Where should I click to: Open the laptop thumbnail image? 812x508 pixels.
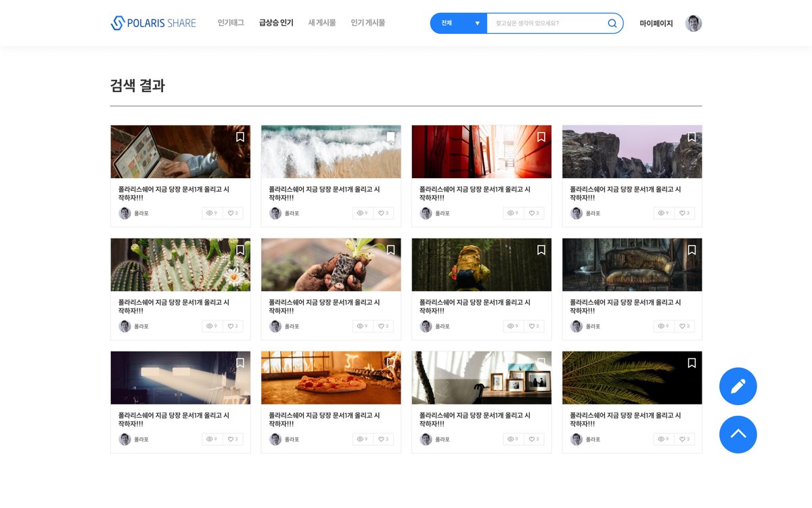coord(181,152)
